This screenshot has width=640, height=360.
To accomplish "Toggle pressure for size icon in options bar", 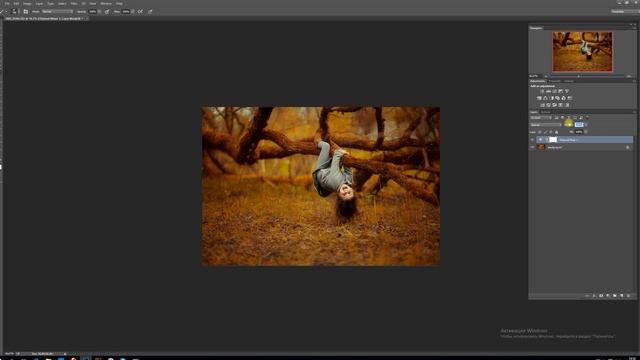I will coord(150,11).
